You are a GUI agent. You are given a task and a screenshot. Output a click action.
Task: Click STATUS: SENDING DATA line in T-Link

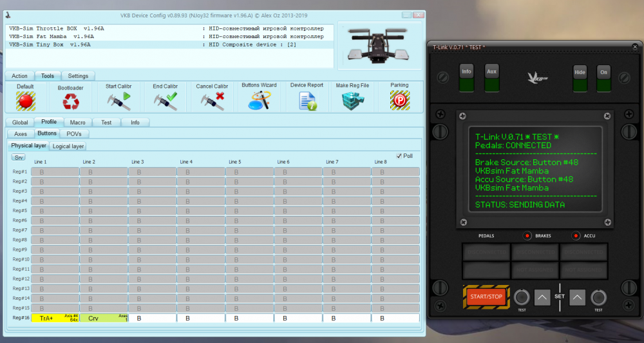pyautogui.click(x=520, y=204)
